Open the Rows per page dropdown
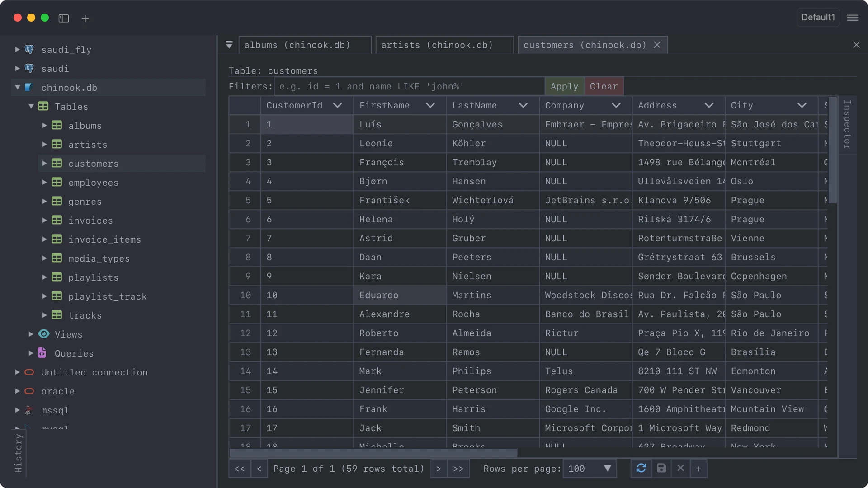 click(x=590, y=469)
